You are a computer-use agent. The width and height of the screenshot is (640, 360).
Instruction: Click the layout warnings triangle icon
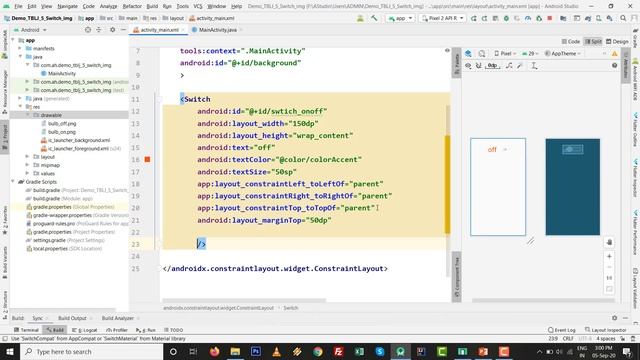615,53
